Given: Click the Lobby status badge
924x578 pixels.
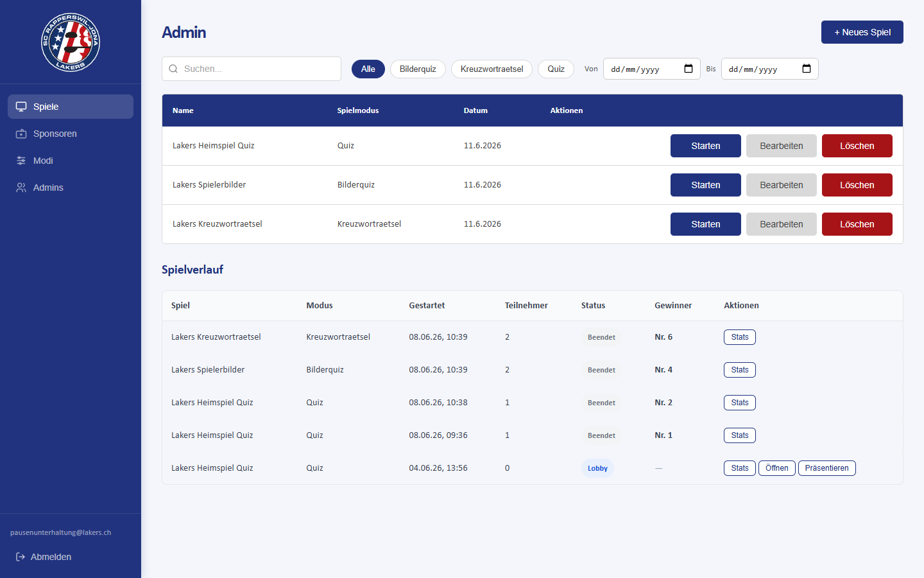Looking at the screenshot, I should coord(597,468).
